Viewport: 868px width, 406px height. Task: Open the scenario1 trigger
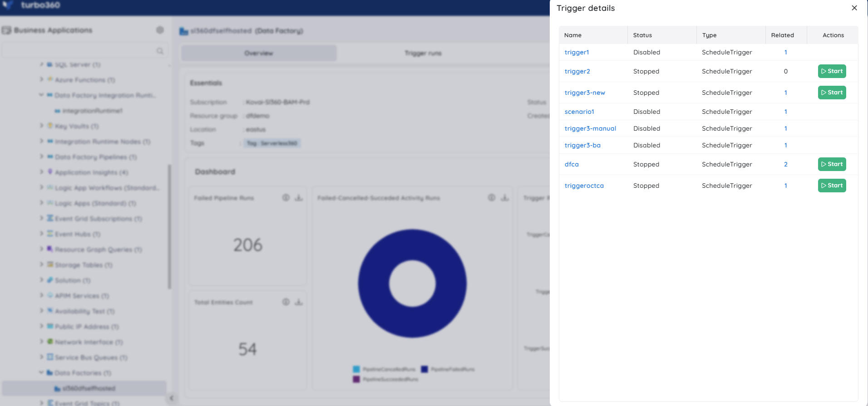(x=579, y=112)
